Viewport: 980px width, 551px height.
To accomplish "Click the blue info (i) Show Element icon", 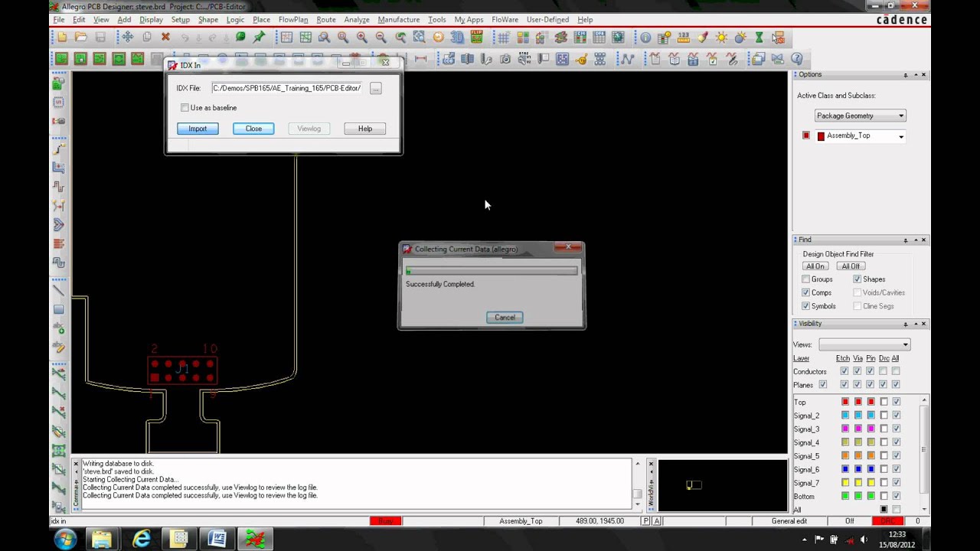I will click(x=645, y=37).
